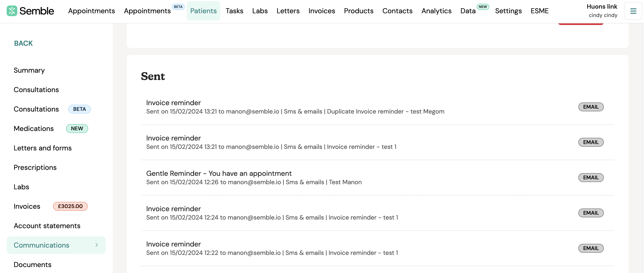Click EMAIL badge on the 12:24 invoice reminder
644x273 pixels.
coord(591,213)
